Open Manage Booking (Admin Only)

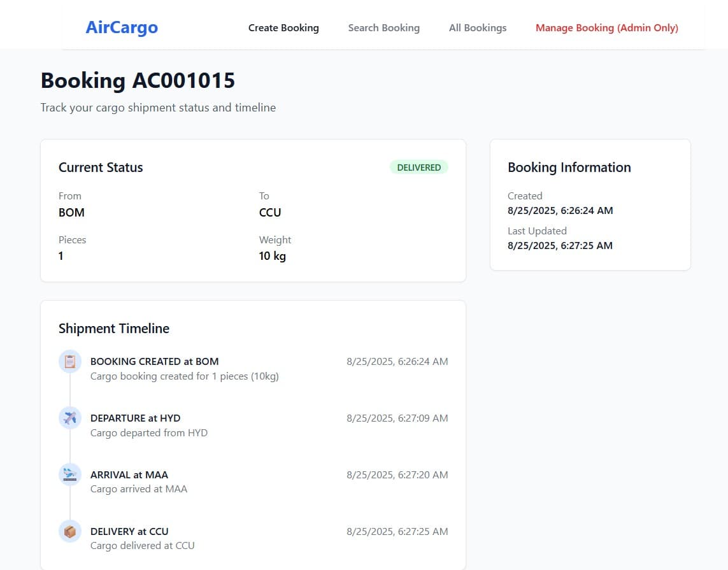tap(607, 28)
